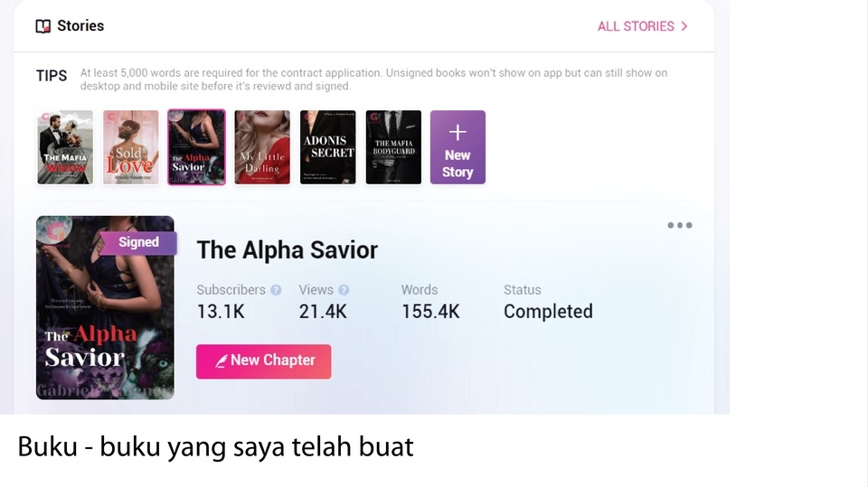Click the Completed status value
The image size is (868, 487).
(x=548, y=312)
